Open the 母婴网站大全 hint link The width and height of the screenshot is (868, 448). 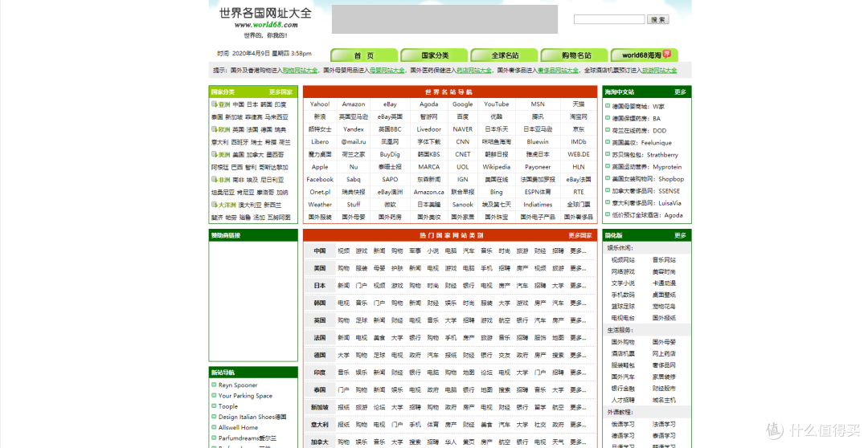(x=387, y=70)
